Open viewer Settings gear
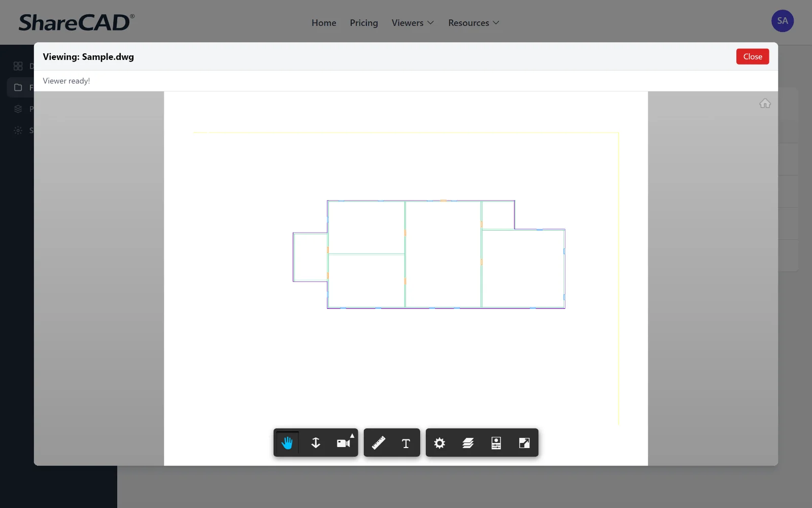The width and height of the screenshot is (812, 508). pyautogui.click(x=439, y=443)
